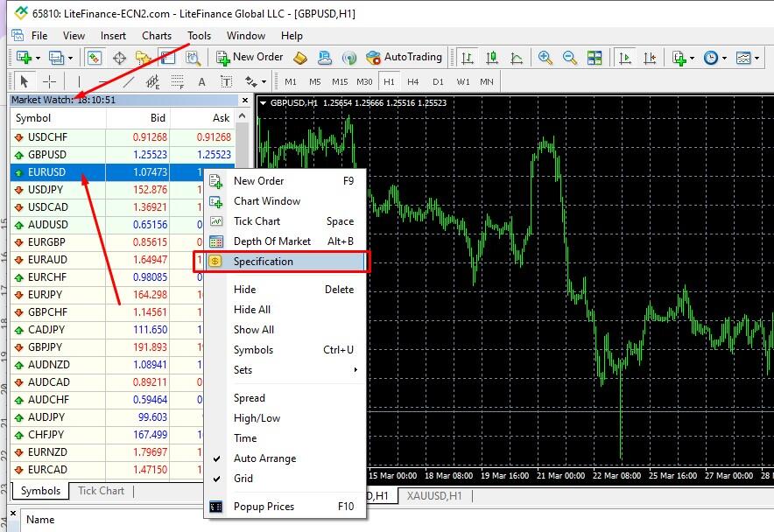Click Specification in the context menu

[x=263, y=261]
